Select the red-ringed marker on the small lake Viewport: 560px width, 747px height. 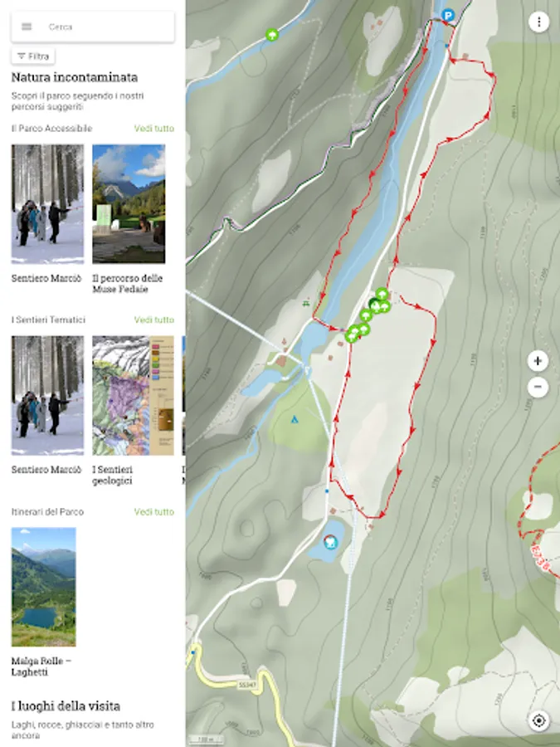329,542
